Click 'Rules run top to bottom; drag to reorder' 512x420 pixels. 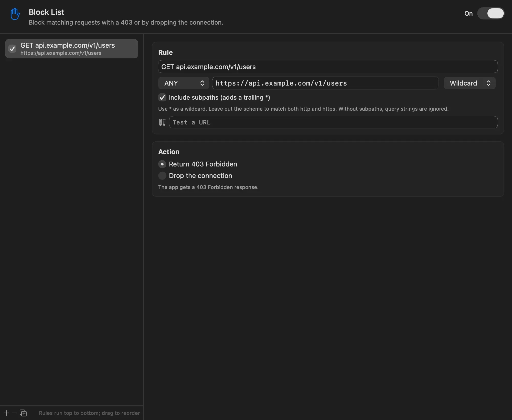[89, 413]
